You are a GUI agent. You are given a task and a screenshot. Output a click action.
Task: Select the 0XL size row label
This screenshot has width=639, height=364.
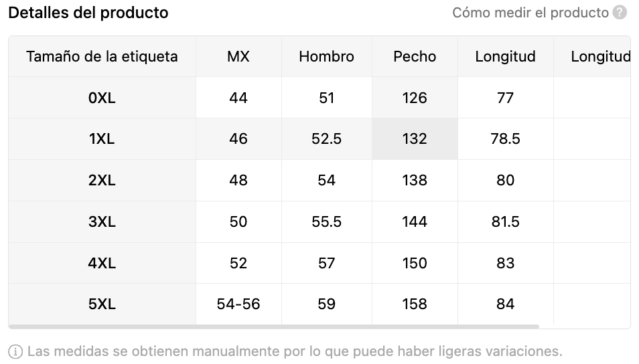pos(102,98)
